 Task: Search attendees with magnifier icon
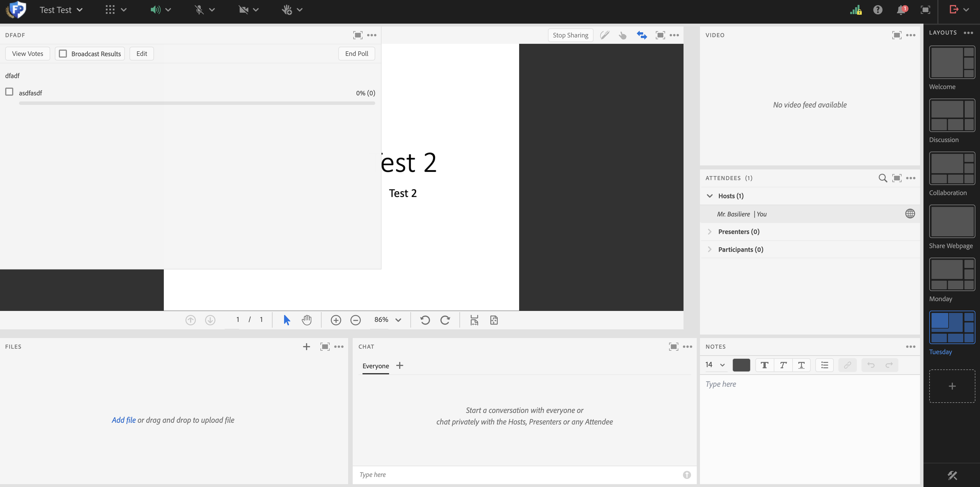(x=883, y=178)
